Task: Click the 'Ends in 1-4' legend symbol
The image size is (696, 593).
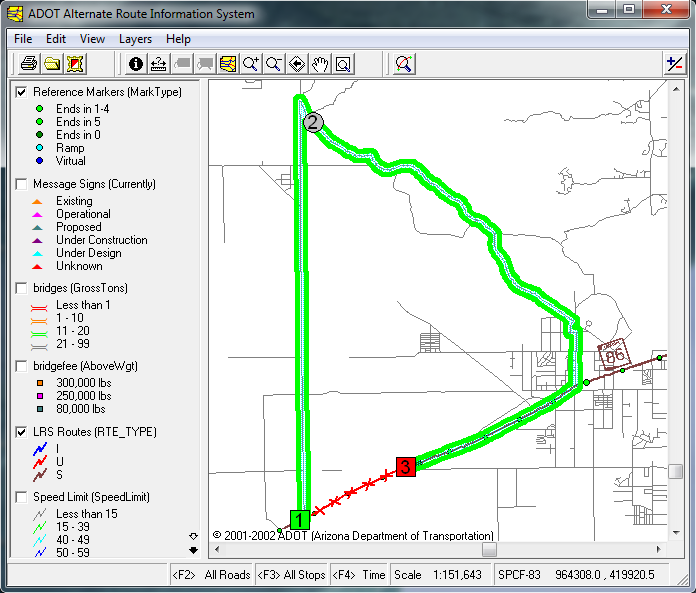Action: pyautogui.click(x=40, y=109)
